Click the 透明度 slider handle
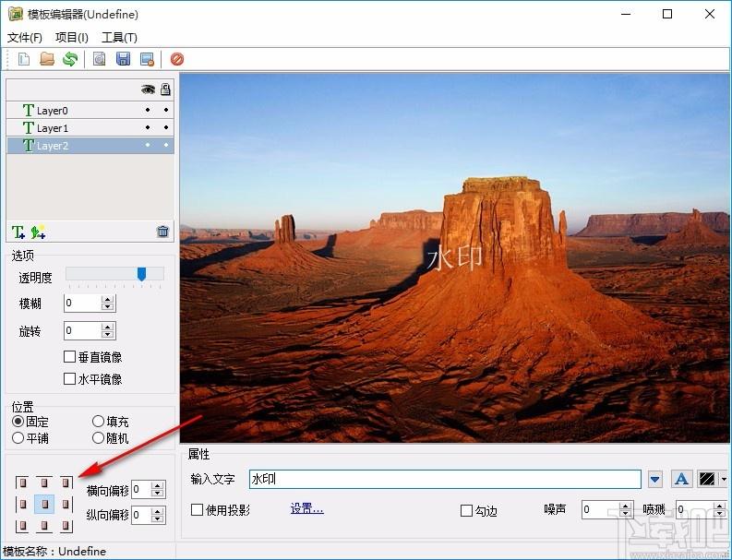This screenshot has width=732, height=560. coord(141,274)
